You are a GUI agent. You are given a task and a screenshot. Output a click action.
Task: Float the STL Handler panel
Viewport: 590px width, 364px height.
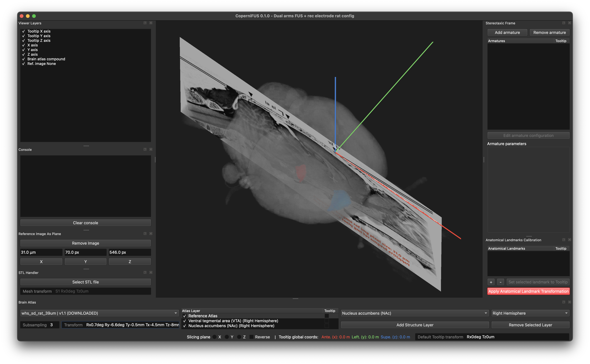(x=145, y=272)
